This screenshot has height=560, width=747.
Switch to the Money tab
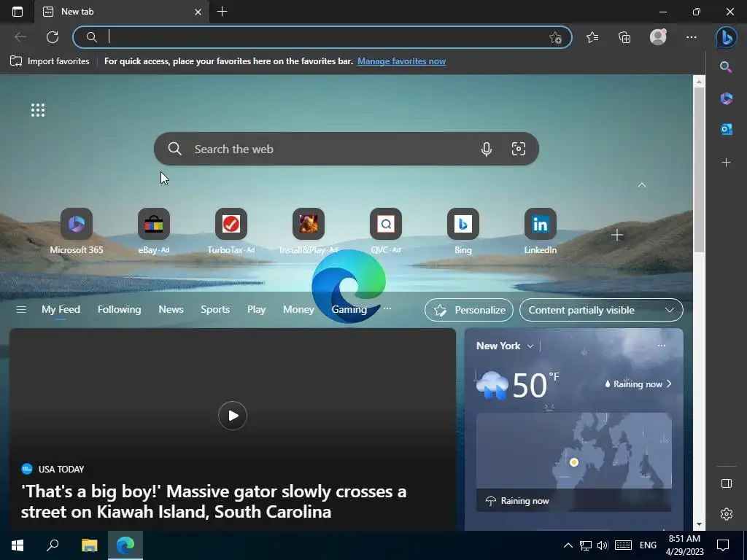pyautogui.click(x=298, y=309)
